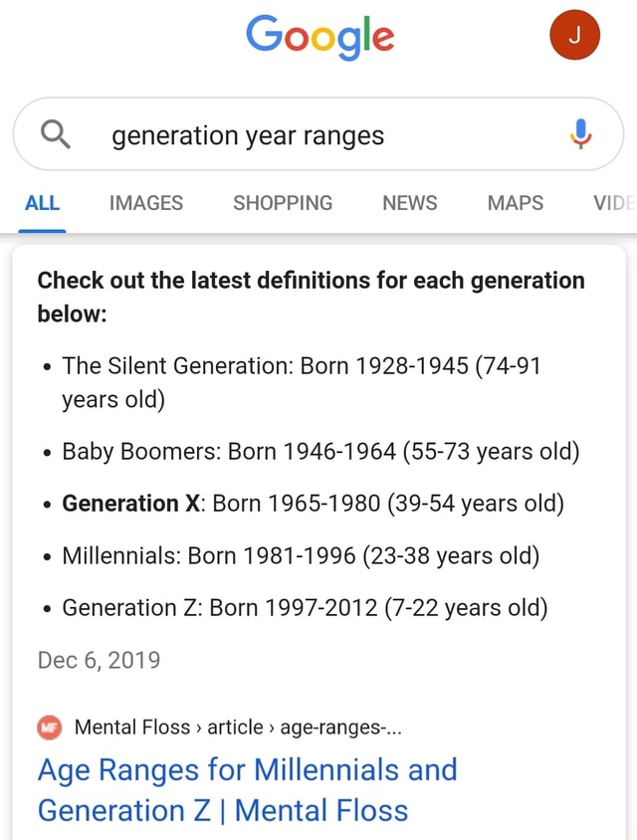Tap the Dec 6, 2019 date text
Viewport: 637px width, 840px height.
[100, 660]
